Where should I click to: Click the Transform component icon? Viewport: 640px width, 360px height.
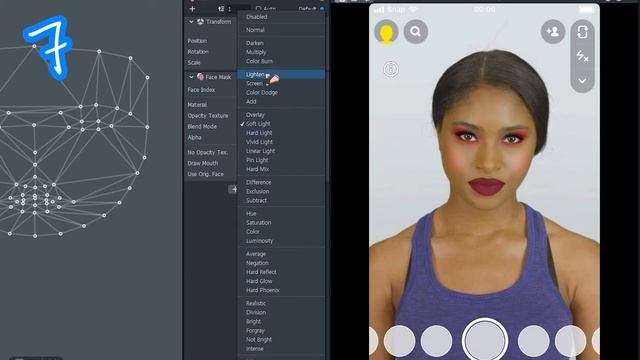[200, 22]
